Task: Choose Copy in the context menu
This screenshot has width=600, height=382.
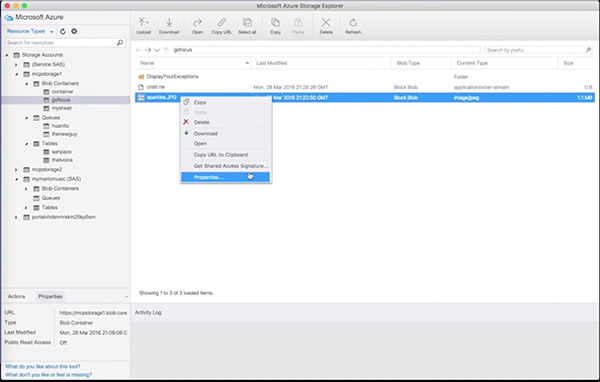Action: 226,102
